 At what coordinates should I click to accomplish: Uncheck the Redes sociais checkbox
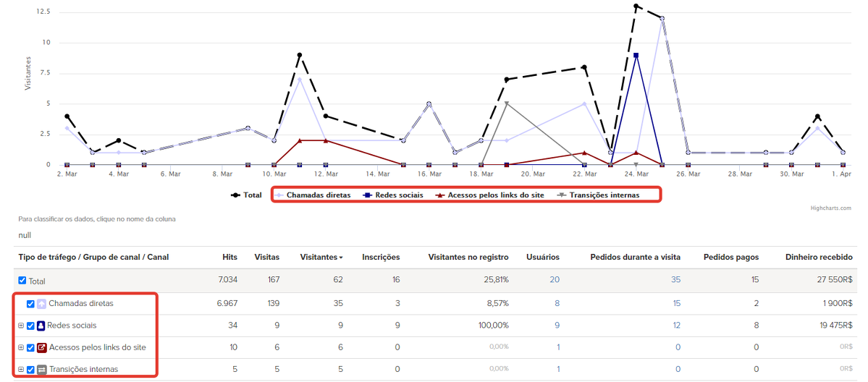[x=30, y=326]
